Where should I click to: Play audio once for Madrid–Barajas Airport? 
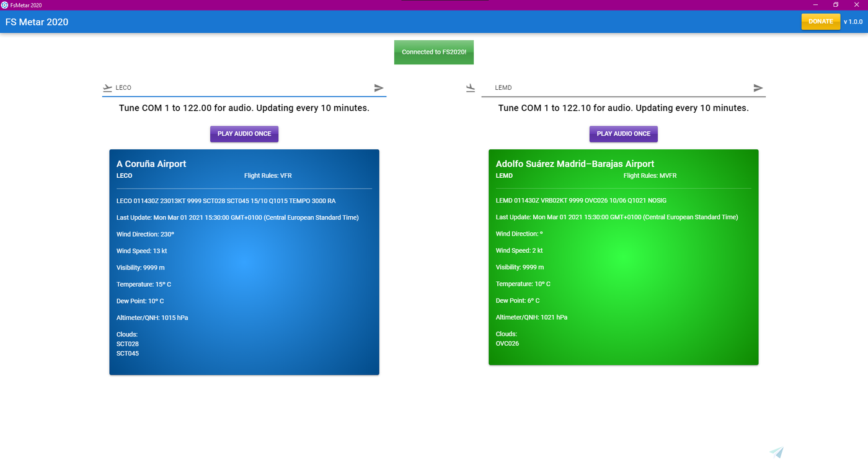pos(623,134)
